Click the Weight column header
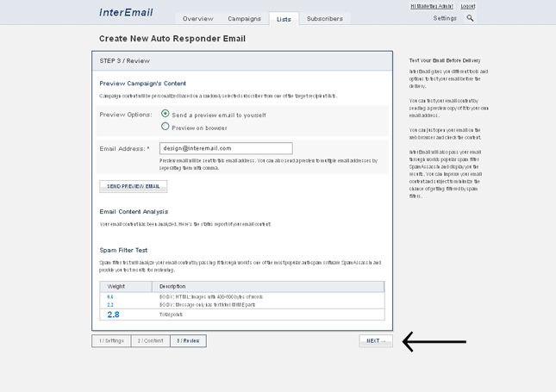The image size is (556, 392). point(116,286)
